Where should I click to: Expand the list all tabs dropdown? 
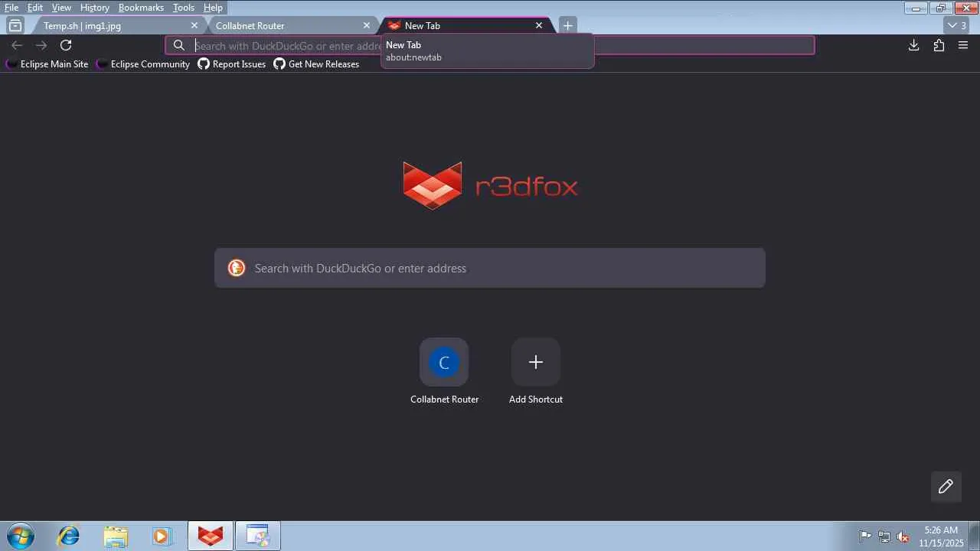[957, 25]
